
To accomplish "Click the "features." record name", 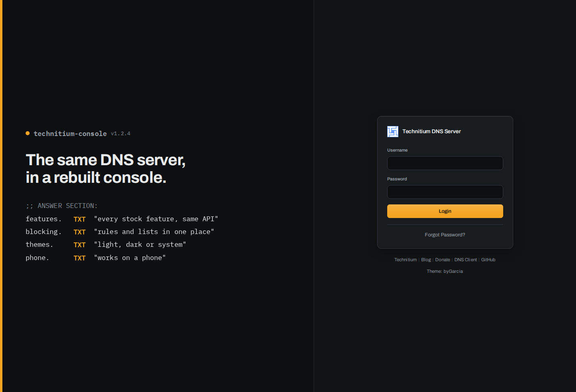I will tap(44, 219).
